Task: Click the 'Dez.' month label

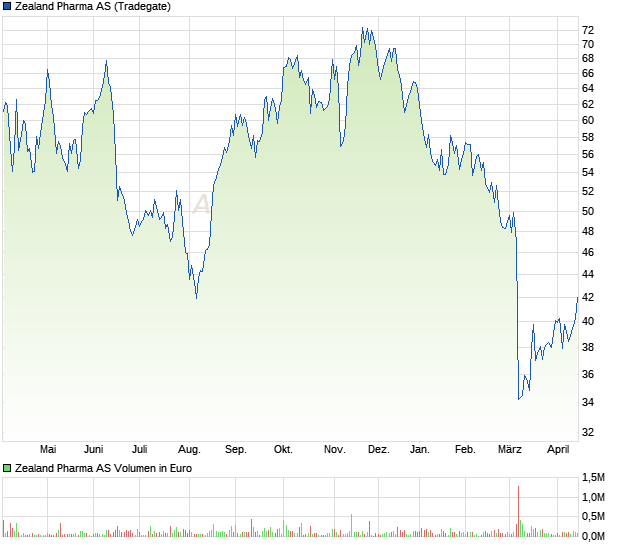Action: [378, 449]
